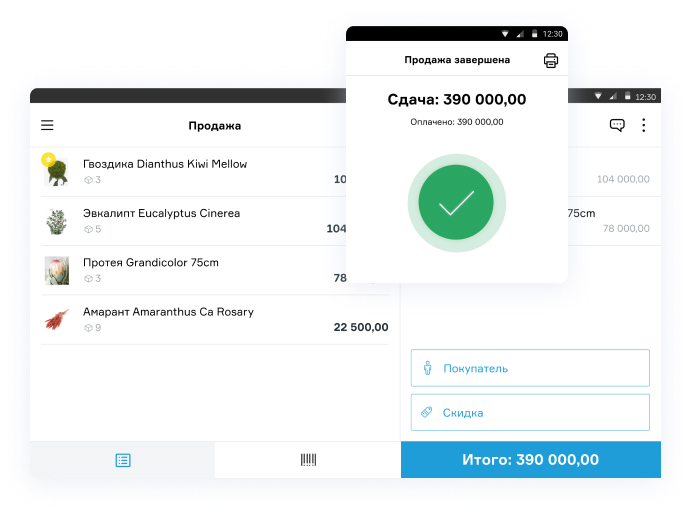
Task: Select the Амарант Amaranthus Ca Rosary item
Action: (215, 320)
